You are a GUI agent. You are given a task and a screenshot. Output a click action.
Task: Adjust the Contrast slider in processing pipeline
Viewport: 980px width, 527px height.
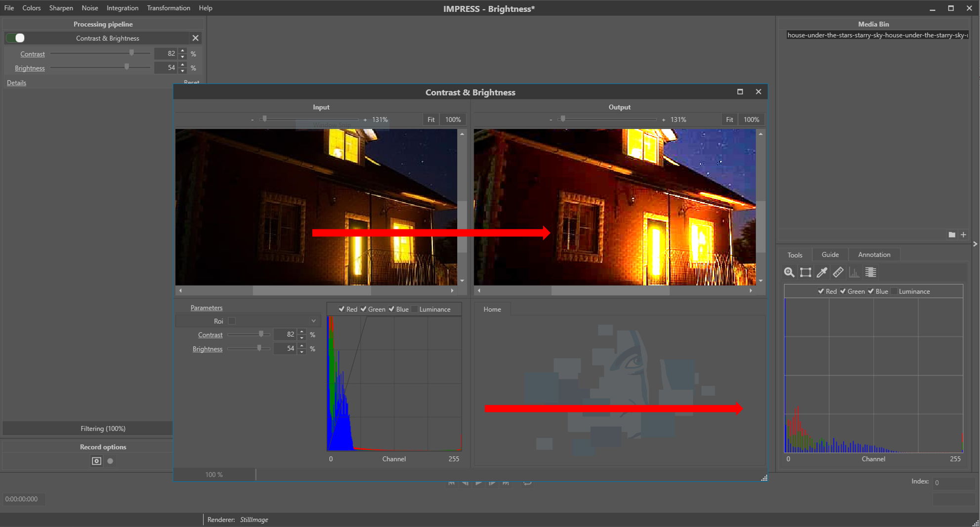pos(131,53)
